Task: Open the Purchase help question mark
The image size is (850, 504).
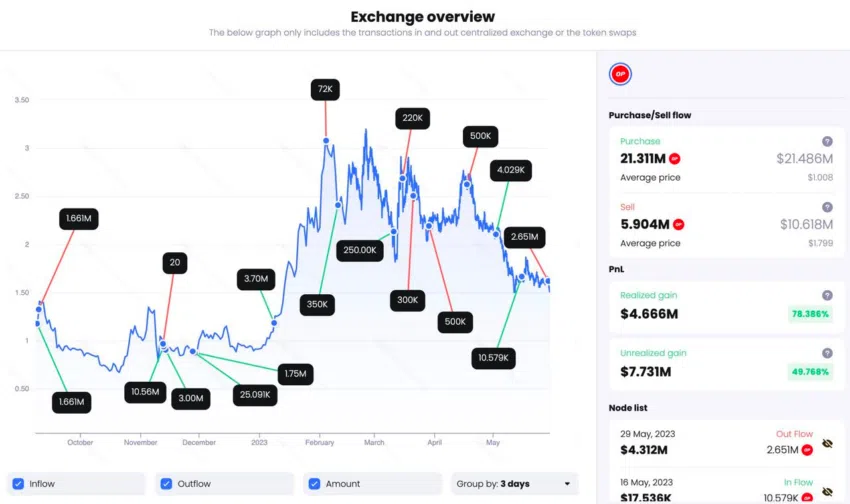Action: click(x=827, y=141)
